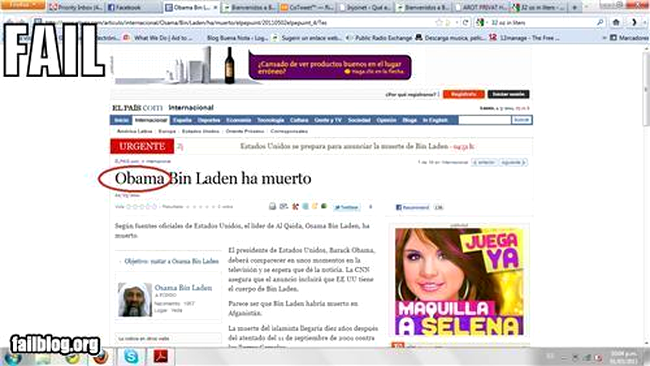Open the Inicio menu item

coord(121,120)
